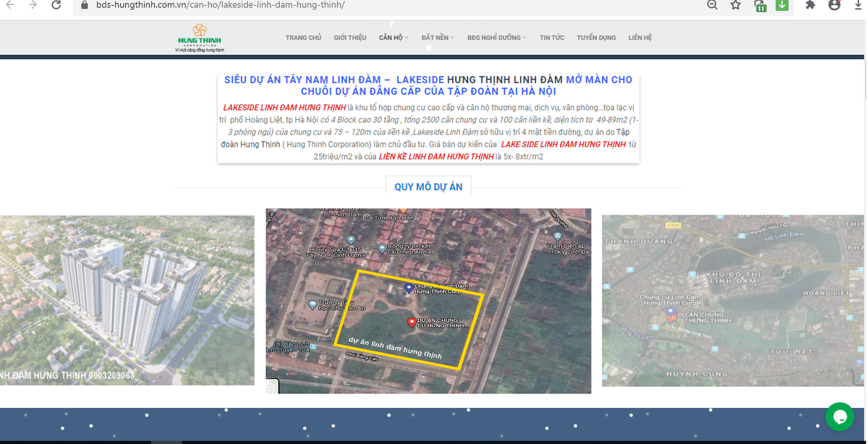The width and height of the screenshot is (868, 444).
Task: Go to the TRANG CHỦ menu item
Action: pyautogui.click(x=303, y=38)
